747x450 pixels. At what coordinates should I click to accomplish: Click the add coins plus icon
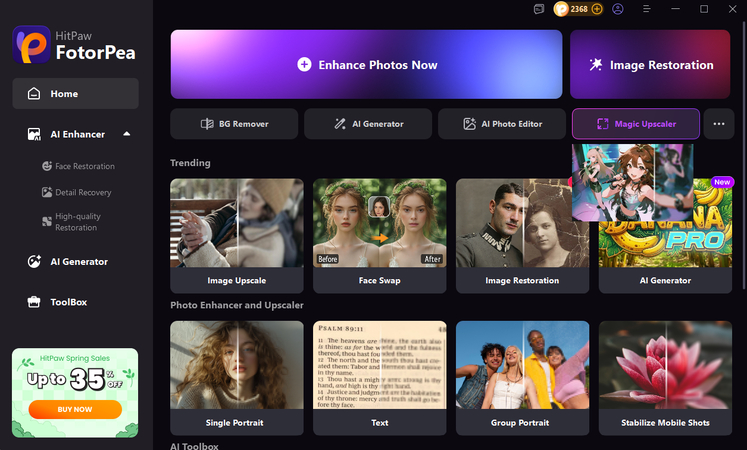point(597,9)
